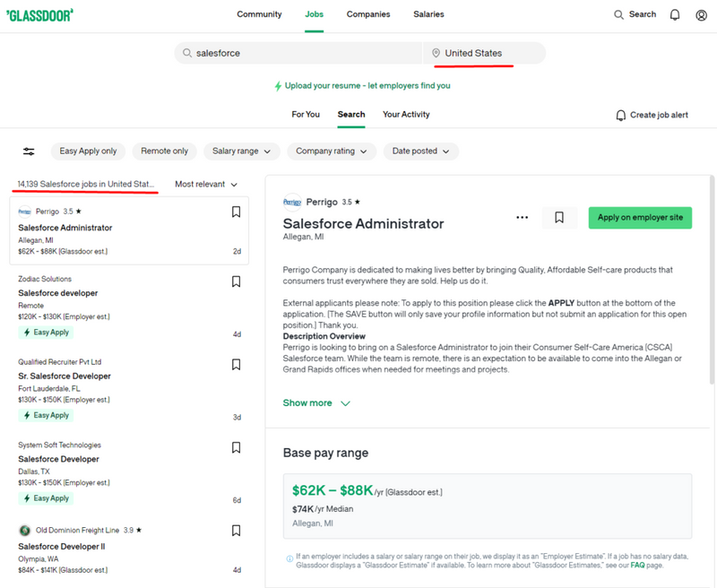The height and width of the screenshot is (588, 717).
Task: Open the all filters sliders icon
Action: point(29,151)
